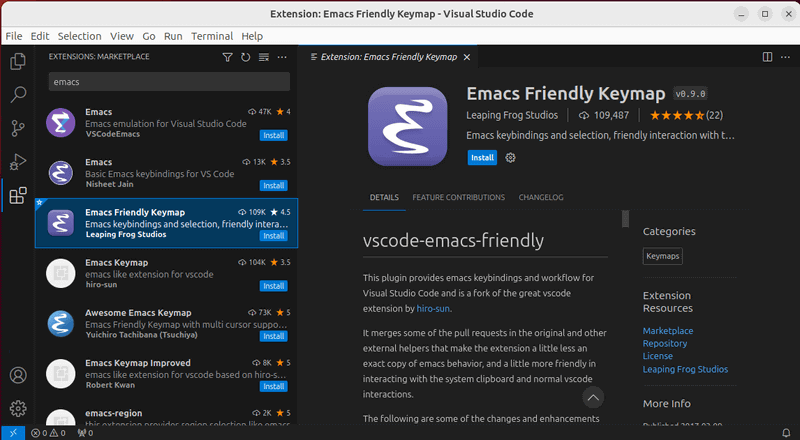Image resolution: width=800 pixels, height=440 pixels.
Task: Click the Leaping Frog Studios publisher name
Action: (x=512, y=115)
